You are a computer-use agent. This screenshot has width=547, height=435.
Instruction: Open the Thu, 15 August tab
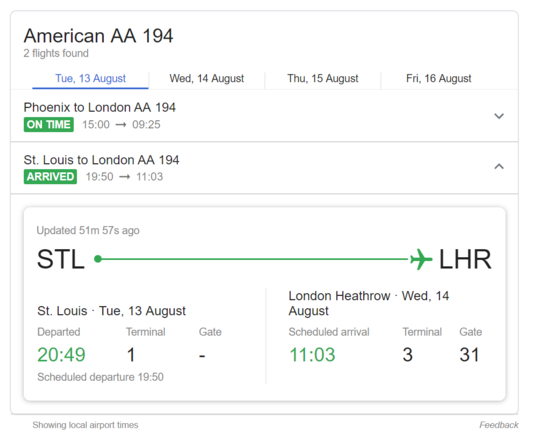323,78
